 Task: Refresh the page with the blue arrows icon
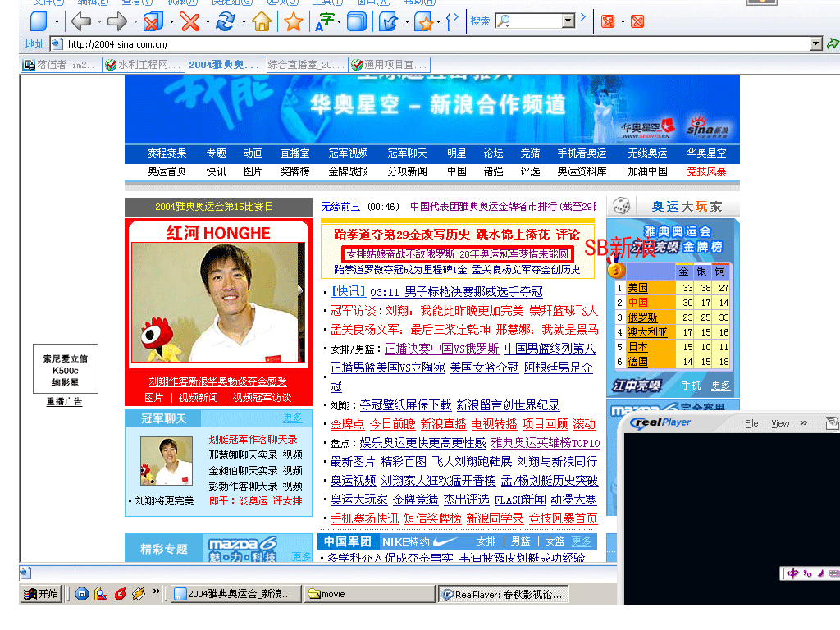tap(226, 21)
